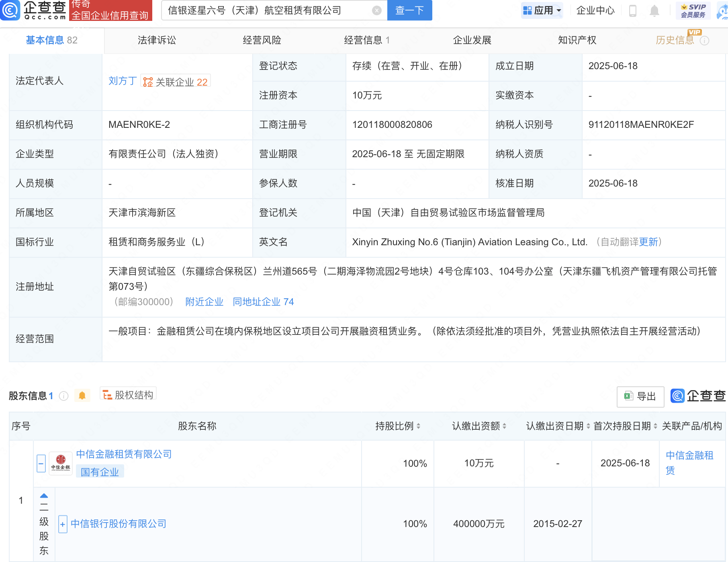
Task: Export shareholder table with 导出 button
Action: point(640,396)
